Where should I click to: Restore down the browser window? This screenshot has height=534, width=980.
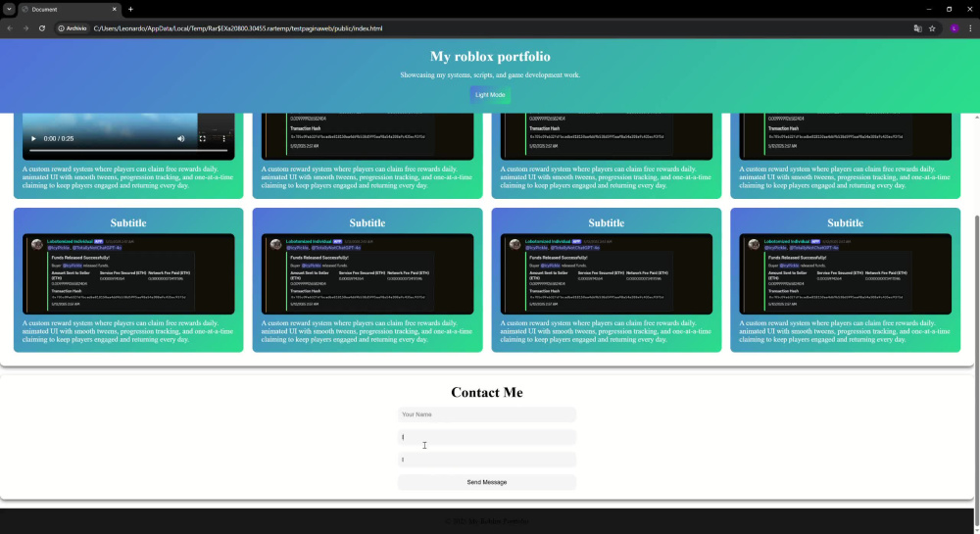tap(949, 10)
